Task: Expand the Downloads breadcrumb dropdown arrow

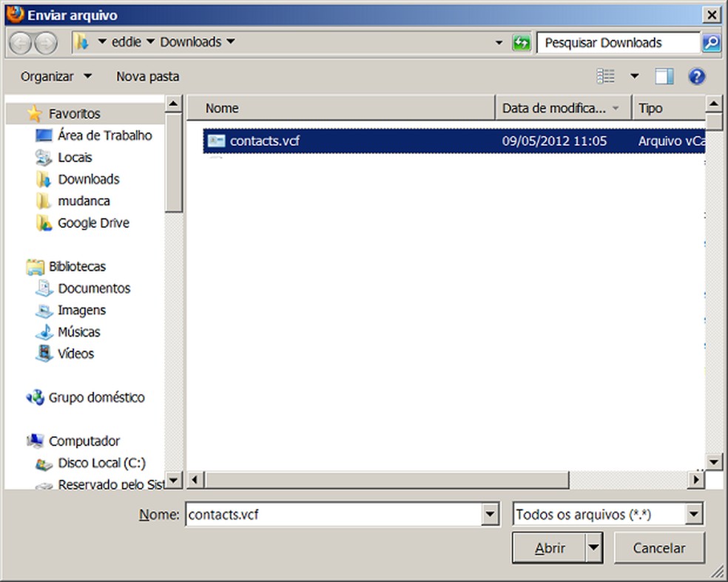Action: [231, 41]
